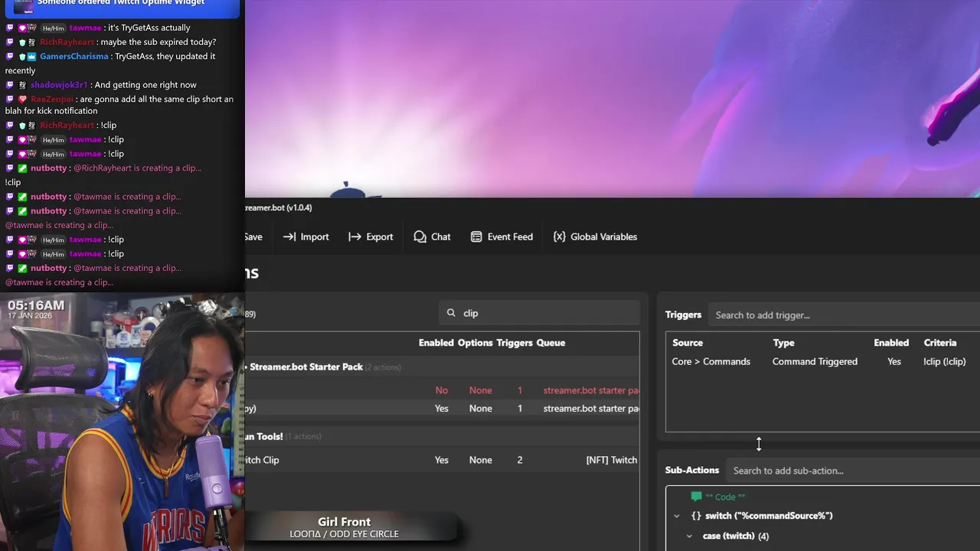The image size is (980, 551).
Task: Click the !clip (!clip) criteria cell
Action: point(945,362)
